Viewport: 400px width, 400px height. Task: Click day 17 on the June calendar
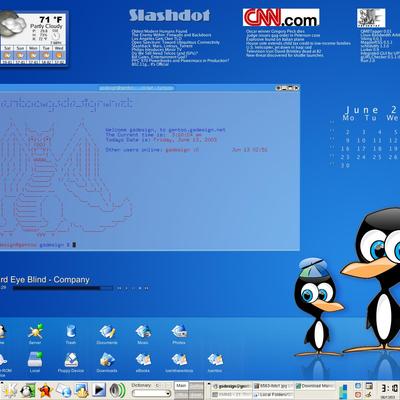click(362, 149)
